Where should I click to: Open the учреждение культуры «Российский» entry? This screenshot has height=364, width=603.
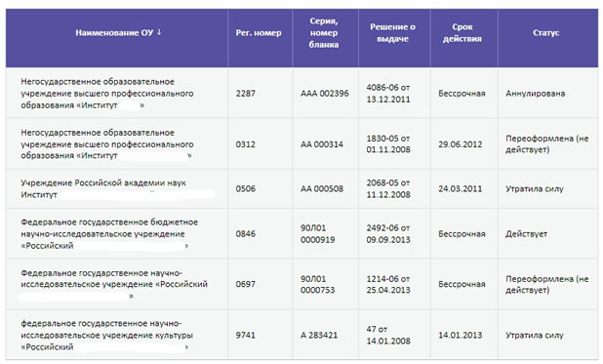click(x=107, y=335)
